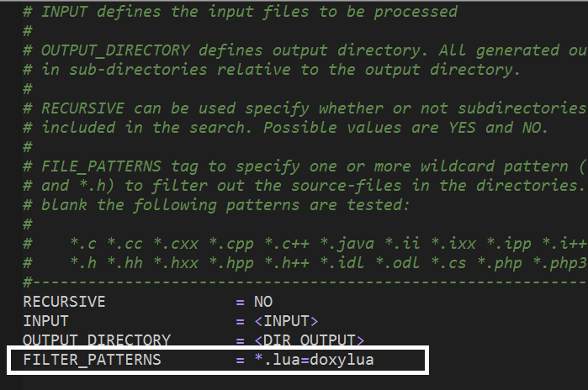588x390 pixels.
Task: Click the comment 'FILE_PATTERNS tag to specify'
Action: [305, 166]
